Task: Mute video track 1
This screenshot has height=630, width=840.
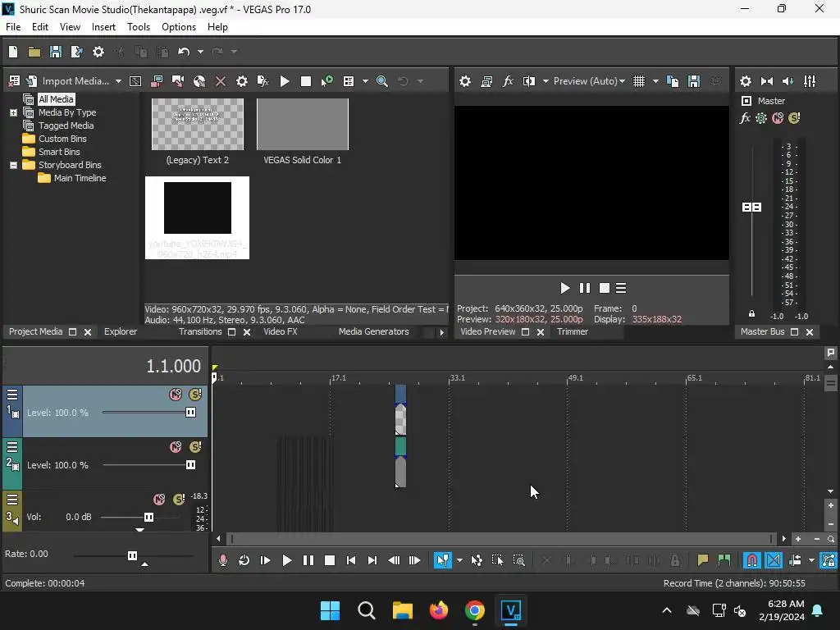Action: point(176,395)
